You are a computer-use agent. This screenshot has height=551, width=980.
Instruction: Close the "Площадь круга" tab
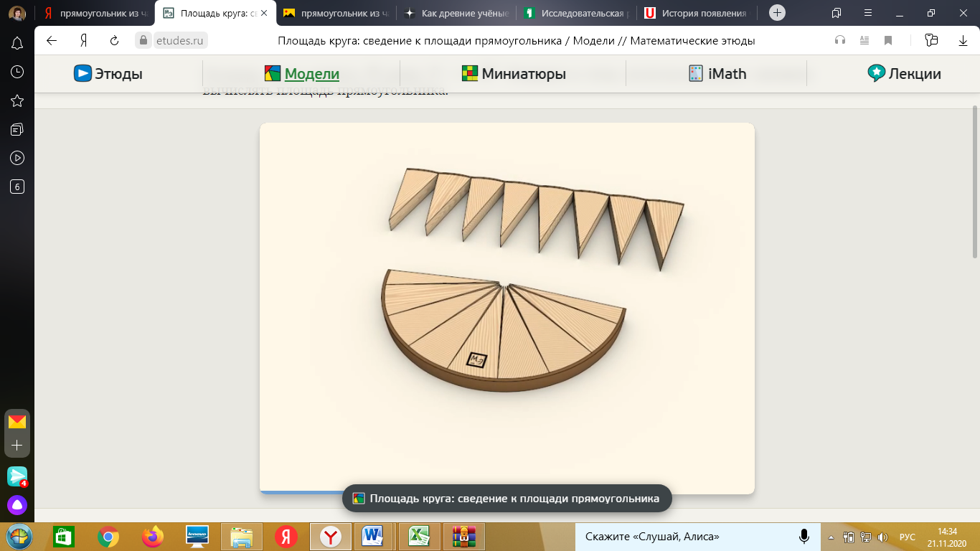point(264,13)
